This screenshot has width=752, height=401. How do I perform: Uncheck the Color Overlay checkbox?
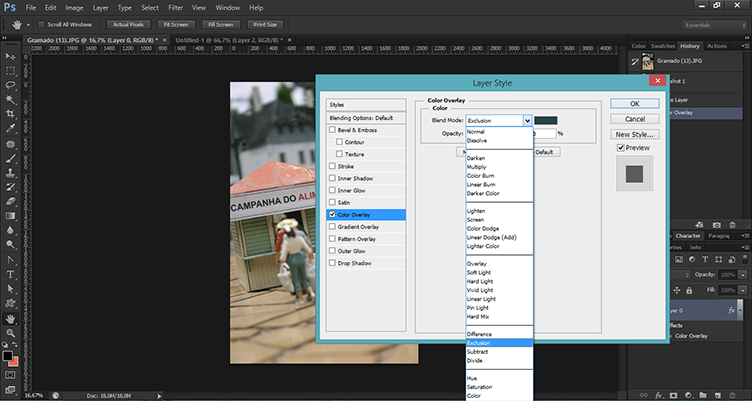[334, 214]
